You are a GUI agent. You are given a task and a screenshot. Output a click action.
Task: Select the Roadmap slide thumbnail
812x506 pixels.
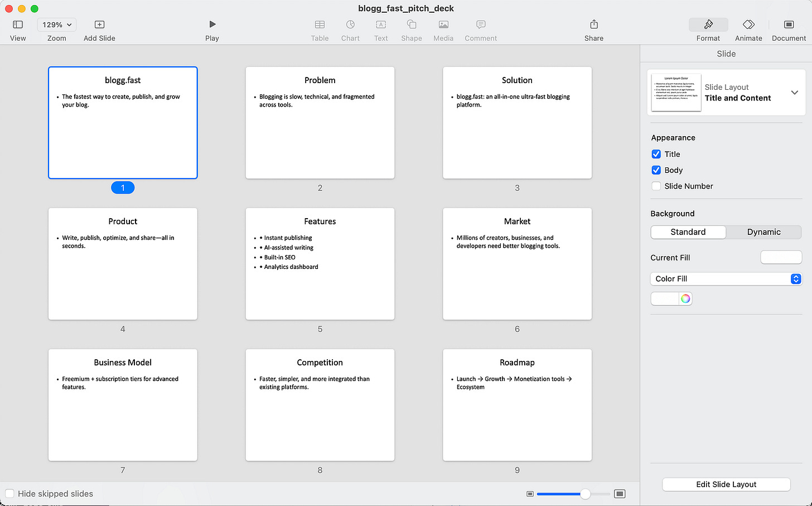click(x=517, y=405)
